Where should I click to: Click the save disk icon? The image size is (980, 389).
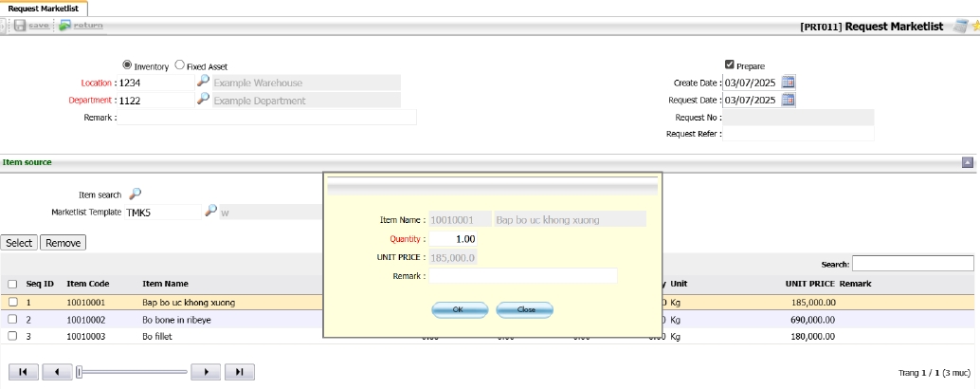click(x=20, y=26)
